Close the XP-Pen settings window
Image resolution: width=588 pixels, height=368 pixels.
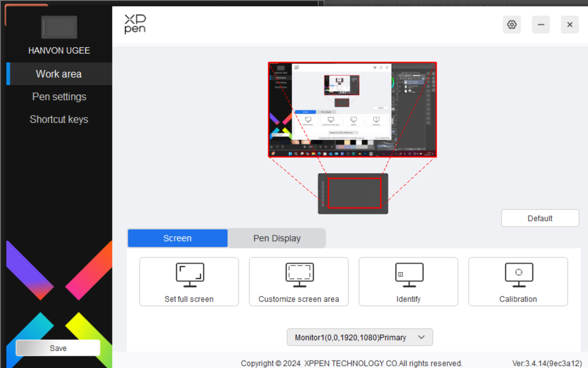[570, 24]
